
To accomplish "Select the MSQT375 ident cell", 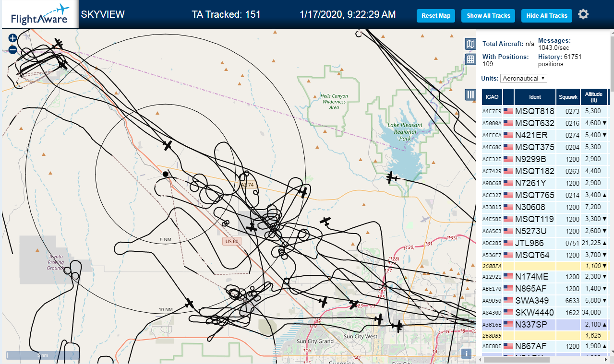I will point(535,147).
